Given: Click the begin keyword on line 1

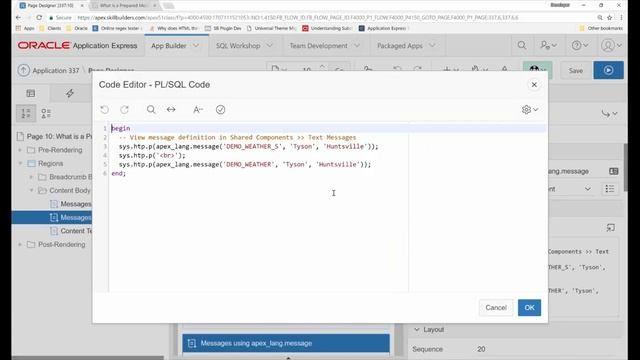Looking at the screenshot, I should pos(121,129).
